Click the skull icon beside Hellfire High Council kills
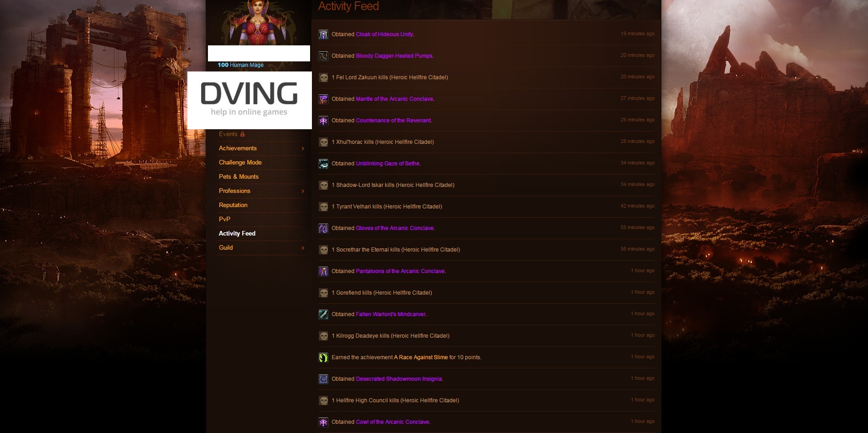This screenshot has width=868, height=433. 323,400
